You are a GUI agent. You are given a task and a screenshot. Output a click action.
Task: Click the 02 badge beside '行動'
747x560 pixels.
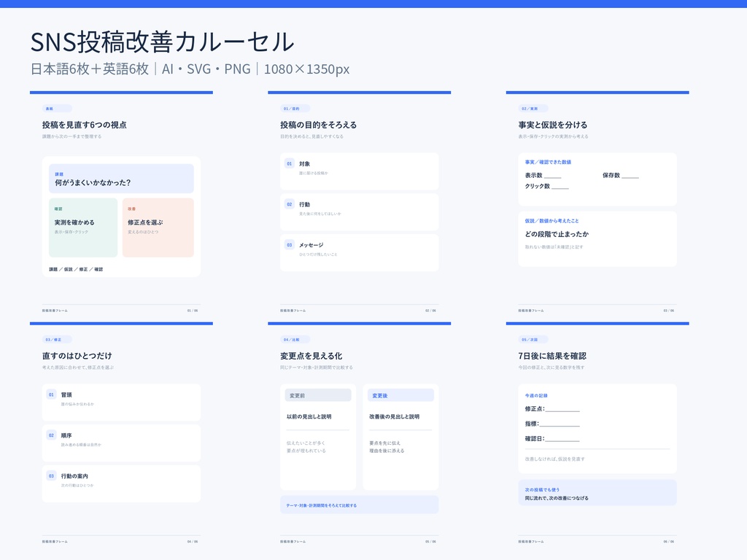click(289, 204)
